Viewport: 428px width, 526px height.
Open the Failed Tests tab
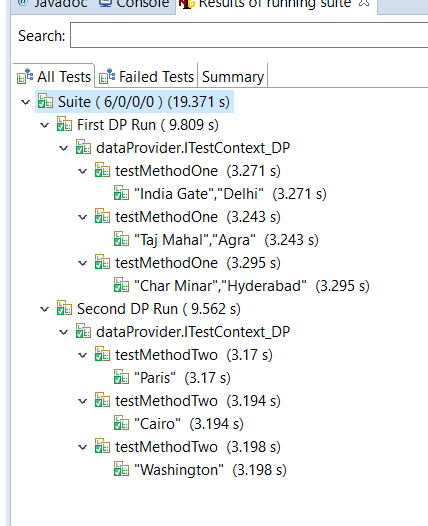[147, 77]
